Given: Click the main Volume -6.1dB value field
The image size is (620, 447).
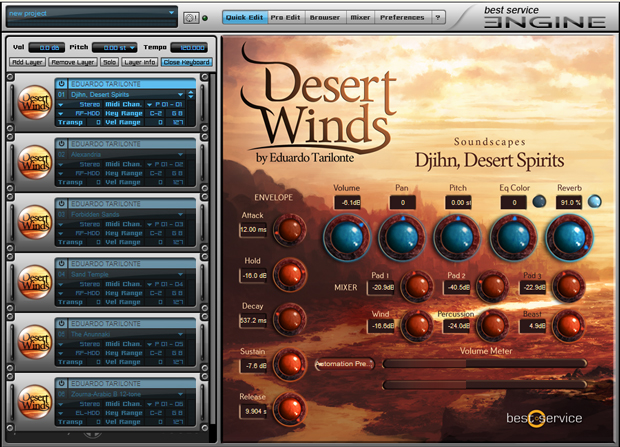Looking at the screenshot, I should 348,203.
